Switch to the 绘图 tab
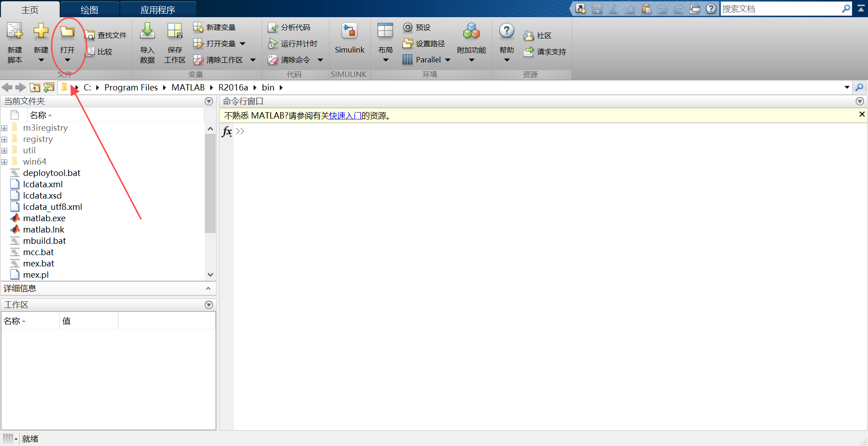This screenshot has width=868, height=446. coord(90,9)
